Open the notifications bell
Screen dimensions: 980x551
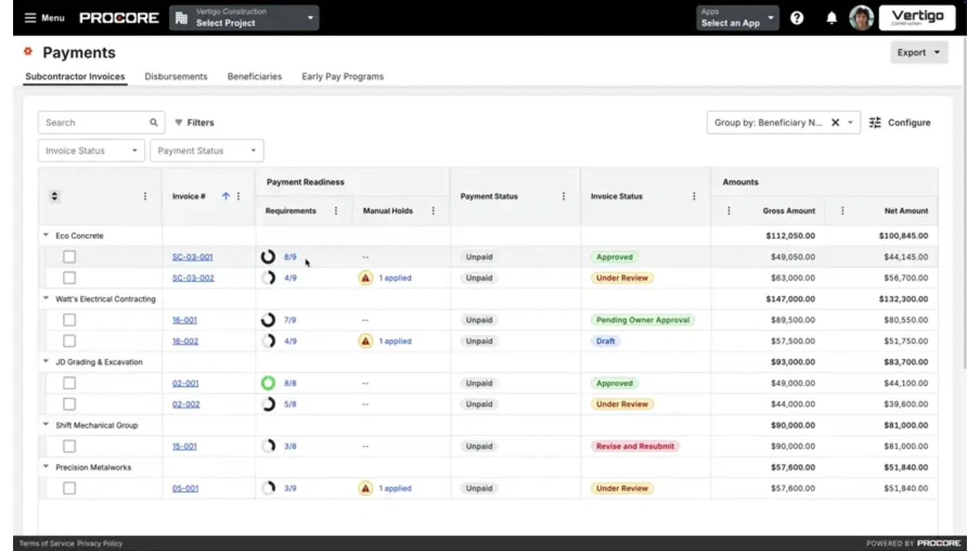coord(831,18)
